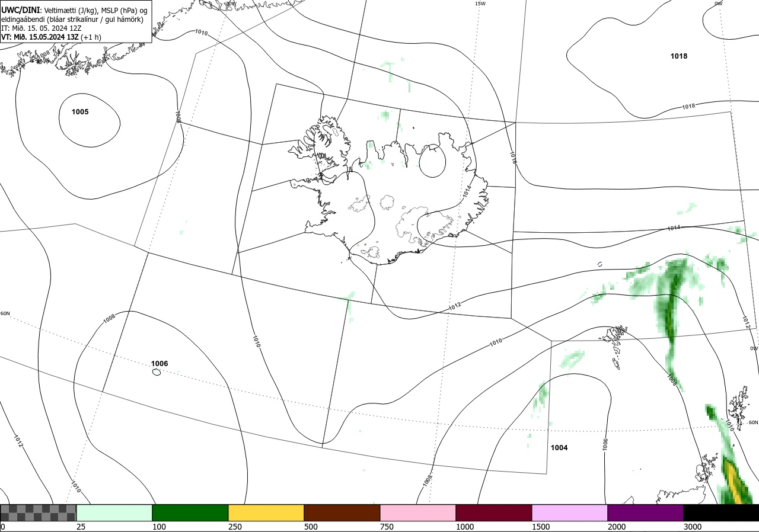Select the brown 500–750 legend swatch

342,512
